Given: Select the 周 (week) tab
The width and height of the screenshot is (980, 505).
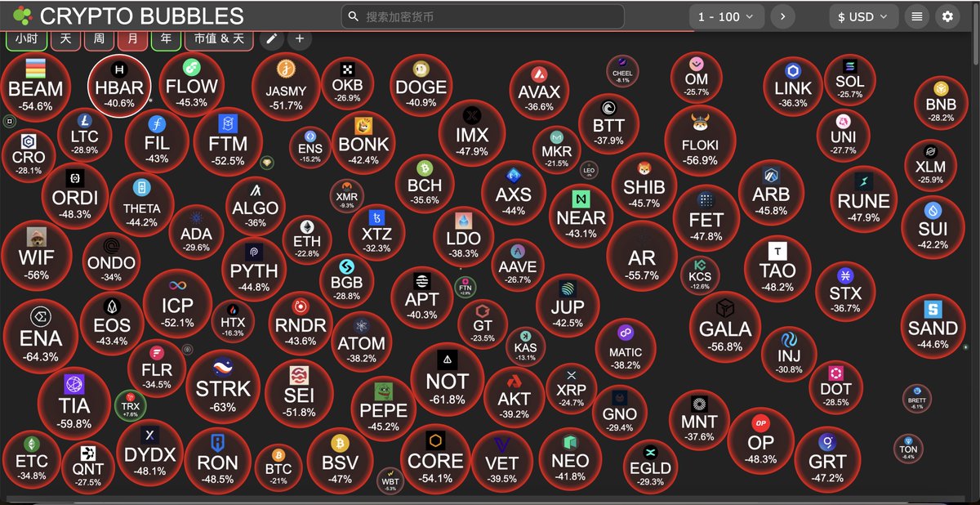Looking at the screenshot, I should [x=99, y=39].
